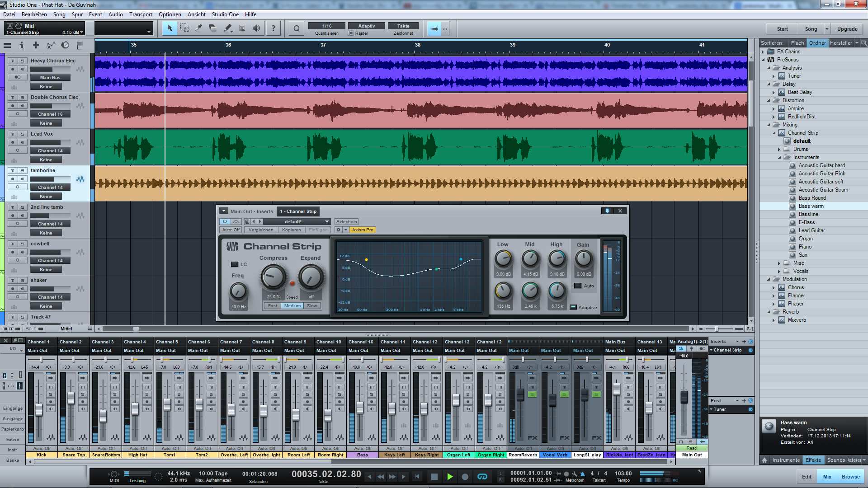
Task: Switch to Effekte tab in browser
Action: pos(813,460)
